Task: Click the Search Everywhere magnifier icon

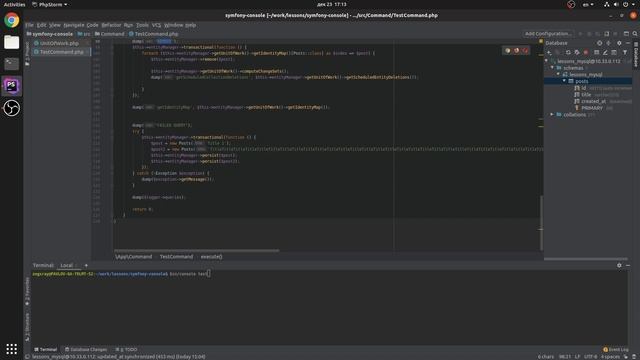Action: pos(635,34)
